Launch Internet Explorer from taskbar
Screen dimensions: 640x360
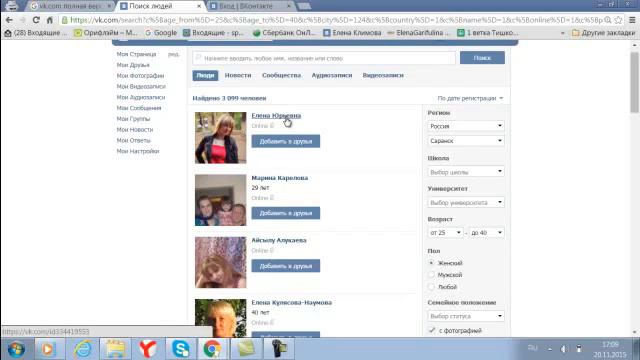coord(83,349)
